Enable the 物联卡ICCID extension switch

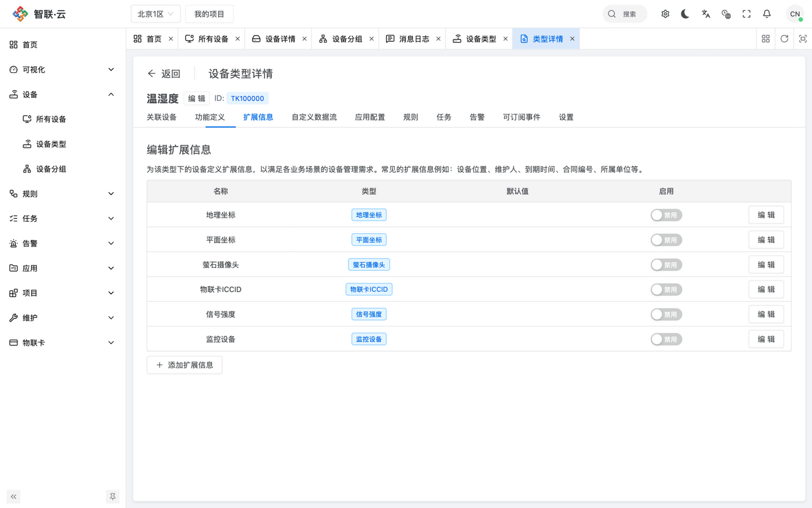click(666, 290)
